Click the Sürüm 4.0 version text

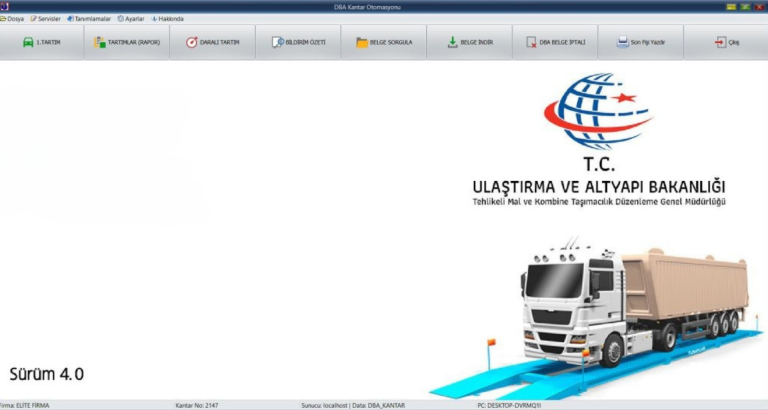[47, 374]
